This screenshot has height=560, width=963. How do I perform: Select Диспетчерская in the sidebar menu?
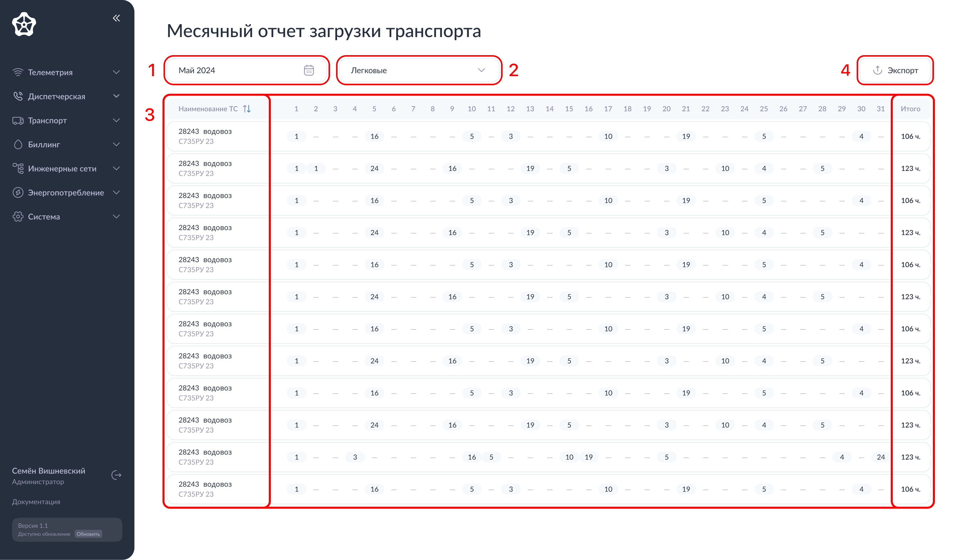[57, 96]
